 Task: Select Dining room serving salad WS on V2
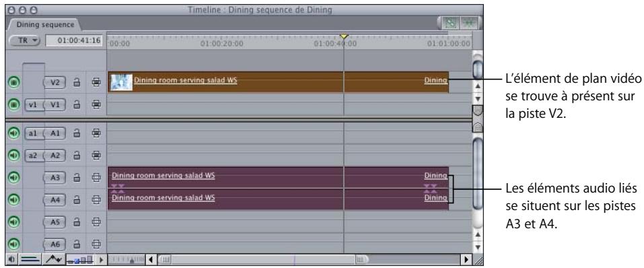(186, 81)
